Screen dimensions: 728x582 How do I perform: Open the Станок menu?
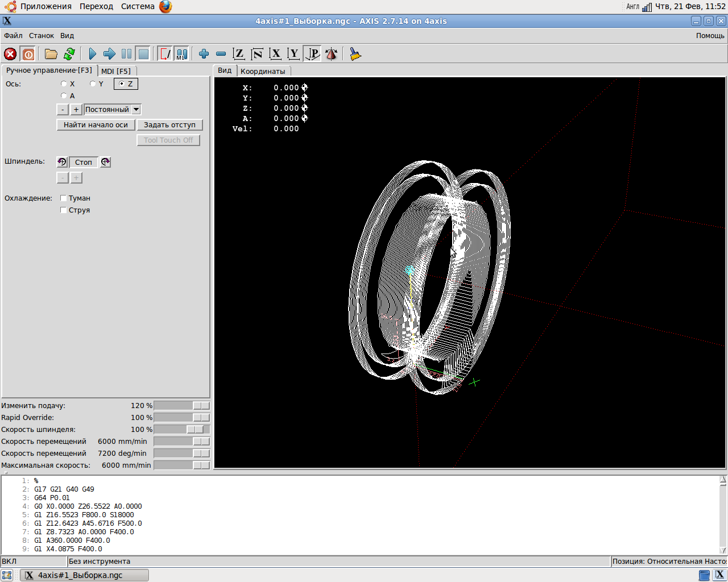coord(42,35)
